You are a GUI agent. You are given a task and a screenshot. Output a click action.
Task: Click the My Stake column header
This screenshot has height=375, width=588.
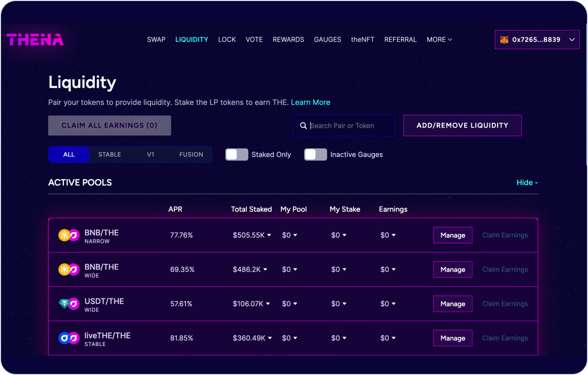345,209
